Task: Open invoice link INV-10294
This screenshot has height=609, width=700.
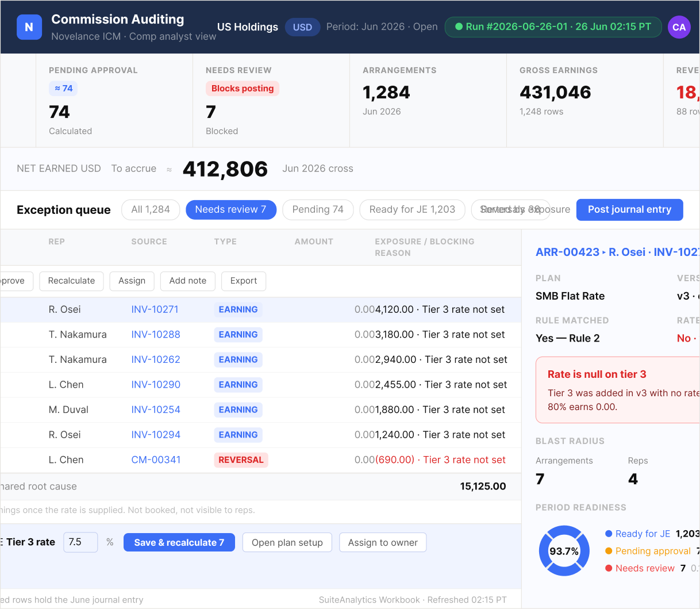Action: click(156, 435)
